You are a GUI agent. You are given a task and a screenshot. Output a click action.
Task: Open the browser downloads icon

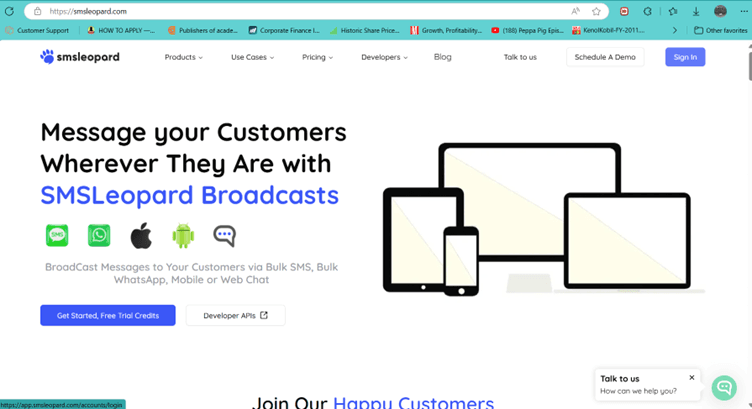click(696, 11)
